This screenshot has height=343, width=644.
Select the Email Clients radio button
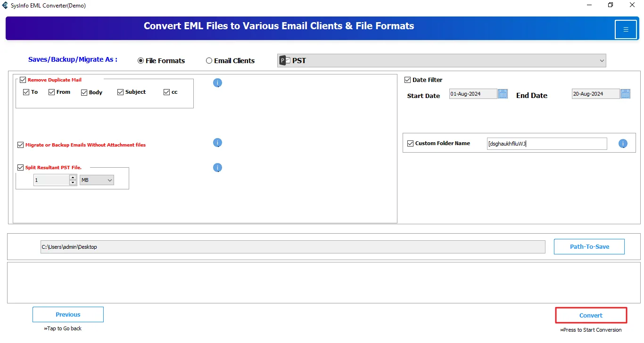click(209, 61)
